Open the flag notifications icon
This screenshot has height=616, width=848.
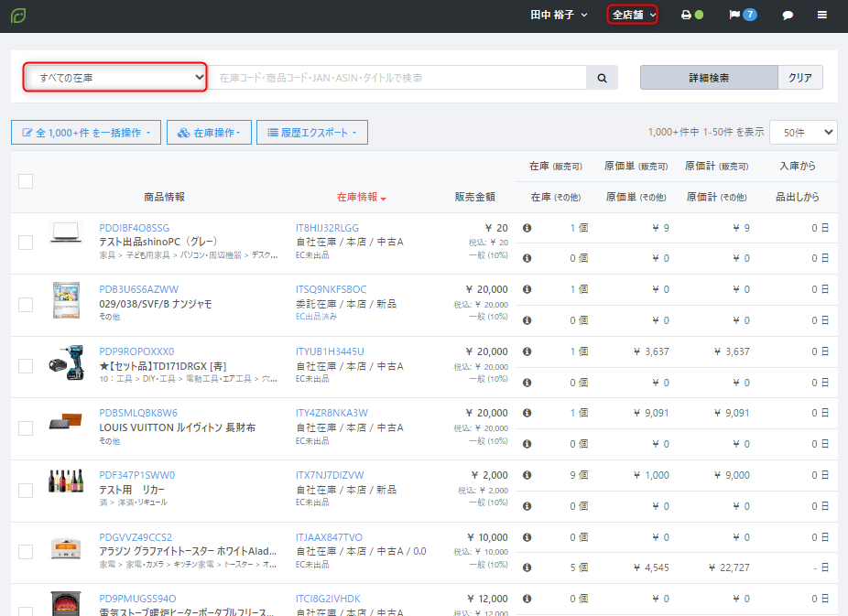tap(734, 16)
